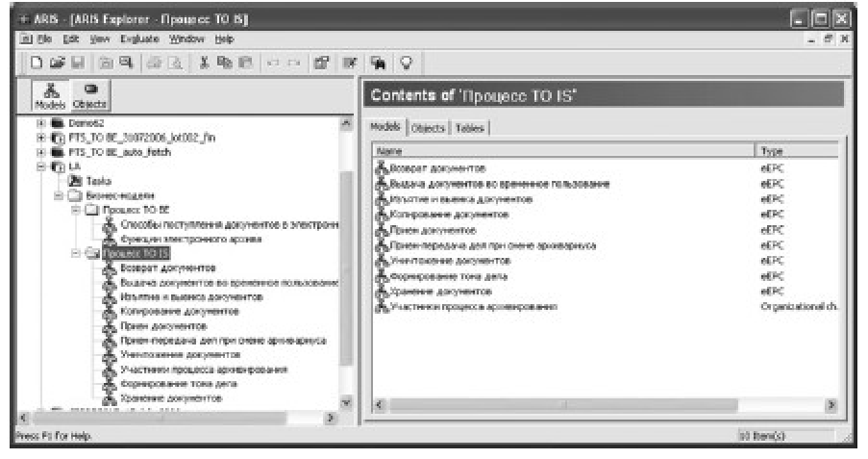Switch to the Objects tab in contents pane
The width and height of the screenshot is (868, 459).
click(x=428, y=128)
